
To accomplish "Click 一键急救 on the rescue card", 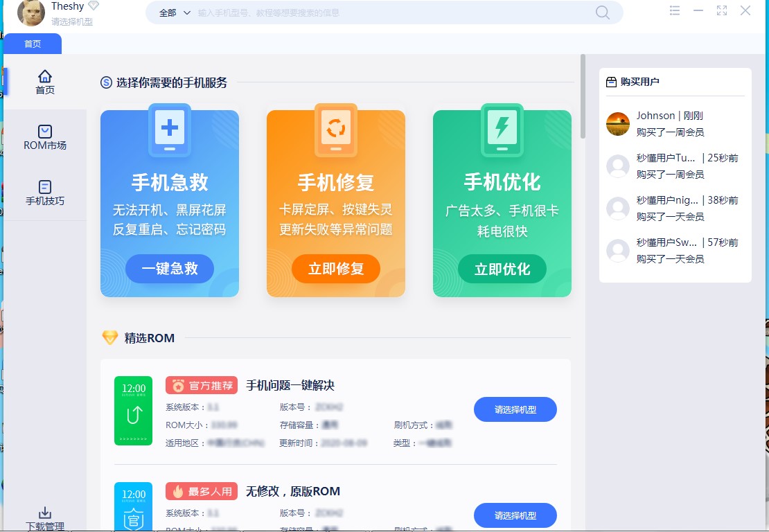I will pos(169,269).
